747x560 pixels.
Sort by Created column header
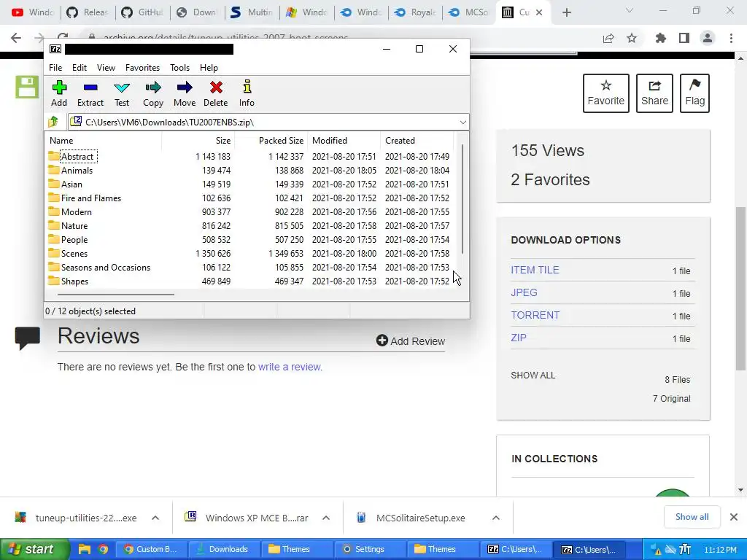tap(417, 141)
